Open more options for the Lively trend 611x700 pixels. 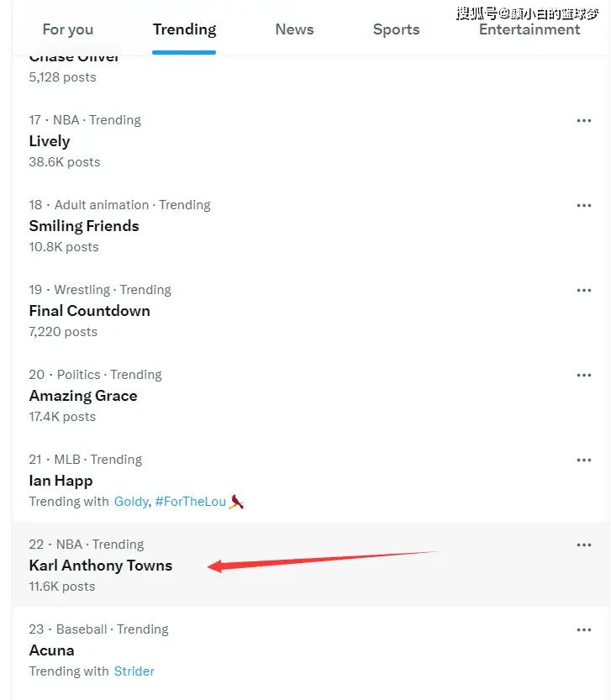(x=584, y=120)
